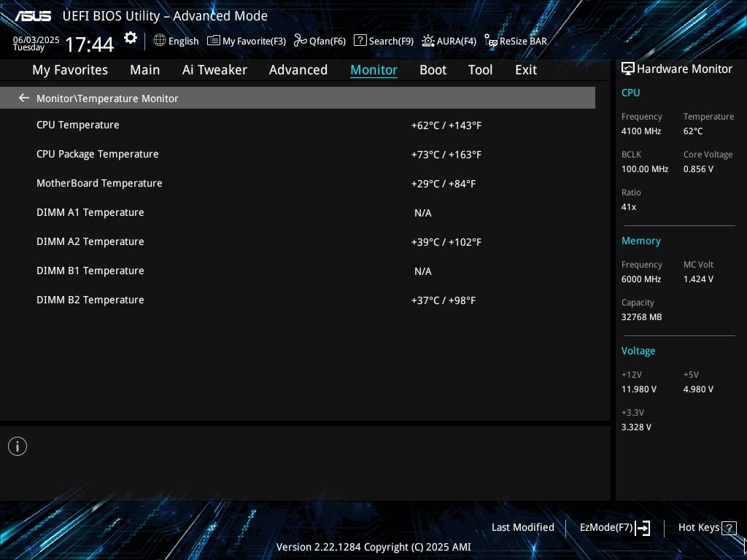This screenshot has width=747, height=560.
Task: Click the Version 2.22.1284 copyright text
Action: click(x=373, y=547)
